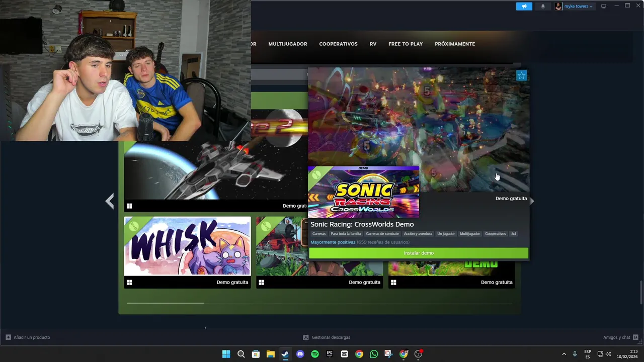
Task: Switch to Big Picture mode icon
Action: coord(604,7)
